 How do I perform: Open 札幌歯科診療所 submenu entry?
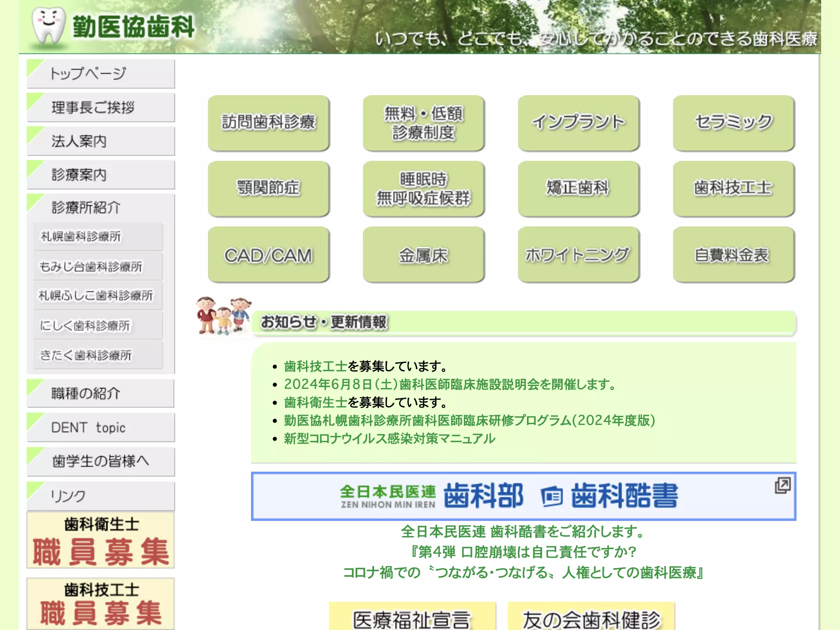(x=98, y=237)
